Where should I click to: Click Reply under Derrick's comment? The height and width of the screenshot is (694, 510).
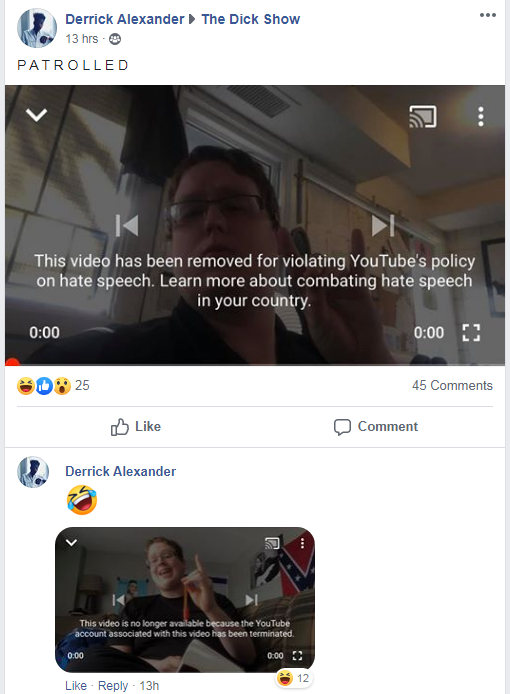pyautogui.click(x=113, y=686)
